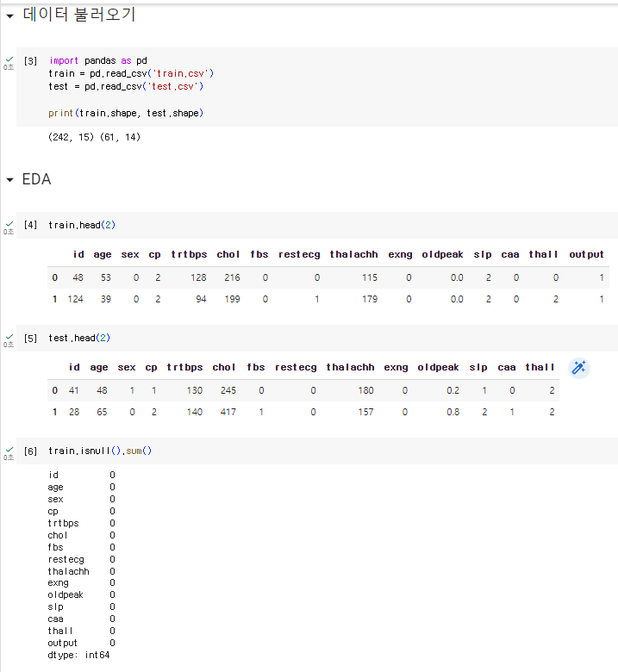Click the 'thalachh' column header in train table
The height and width of the screenshot is (672, 618).
pos(353,254)
